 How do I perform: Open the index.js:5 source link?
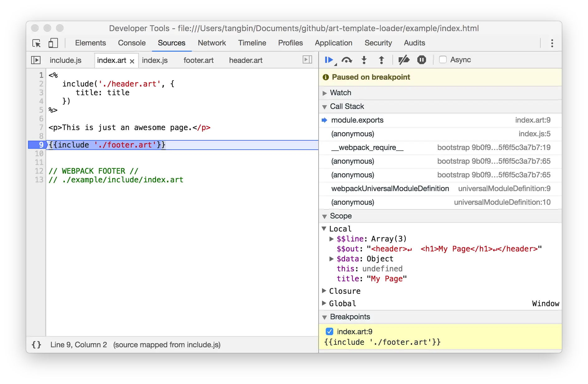point(534,134)
